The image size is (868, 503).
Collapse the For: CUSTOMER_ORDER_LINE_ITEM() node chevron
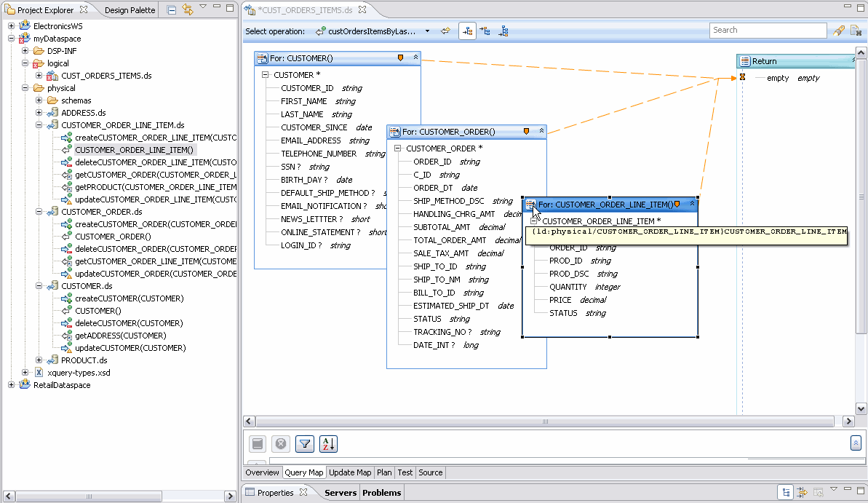point(692,204)
